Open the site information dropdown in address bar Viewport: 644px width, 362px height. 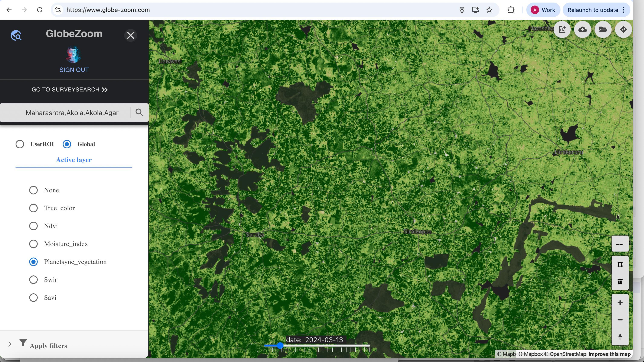(58, 10)
